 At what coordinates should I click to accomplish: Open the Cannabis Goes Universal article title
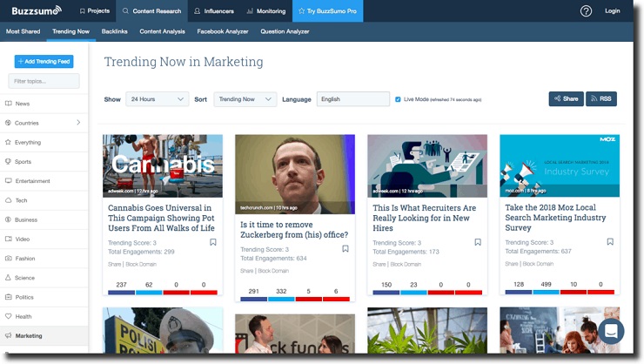161,218
